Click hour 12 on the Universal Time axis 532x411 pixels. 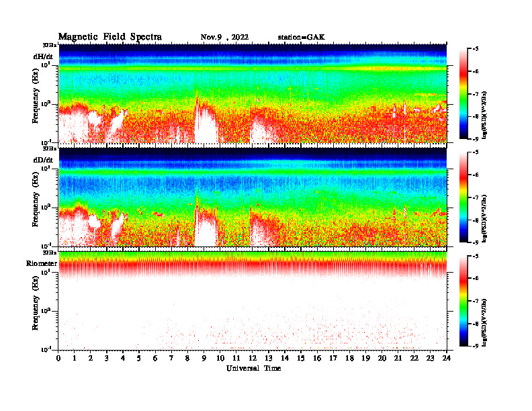253,358
